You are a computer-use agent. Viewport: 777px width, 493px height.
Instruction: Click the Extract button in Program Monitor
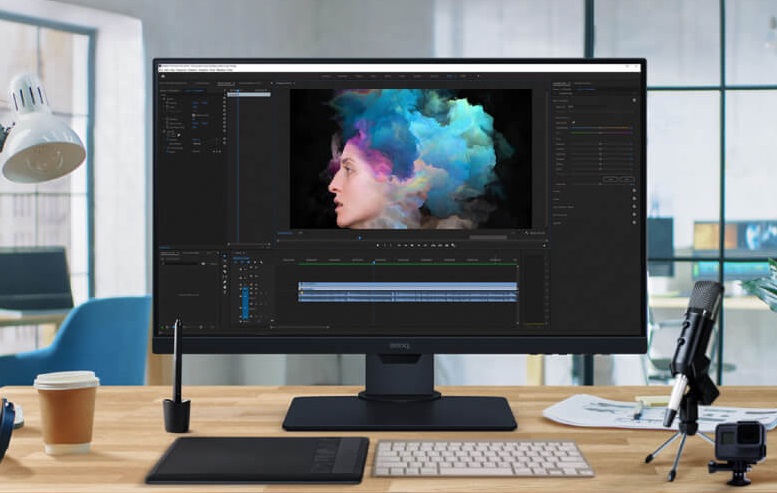440,245
